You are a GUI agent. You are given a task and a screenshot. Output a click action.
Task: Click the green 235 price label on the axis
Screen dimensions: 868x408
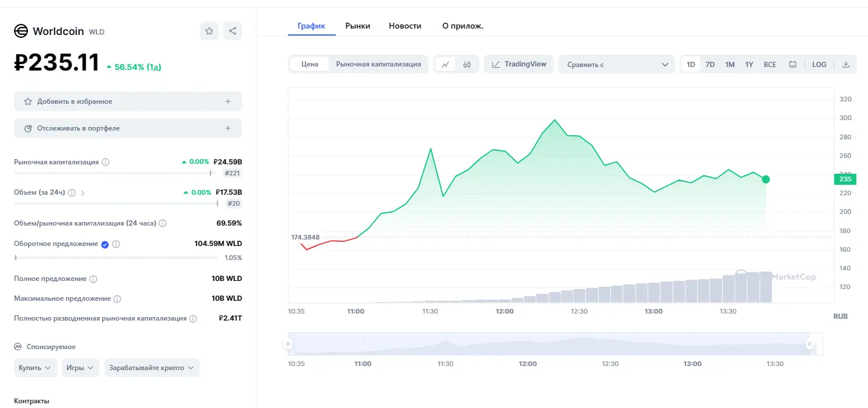coord(844,180)
